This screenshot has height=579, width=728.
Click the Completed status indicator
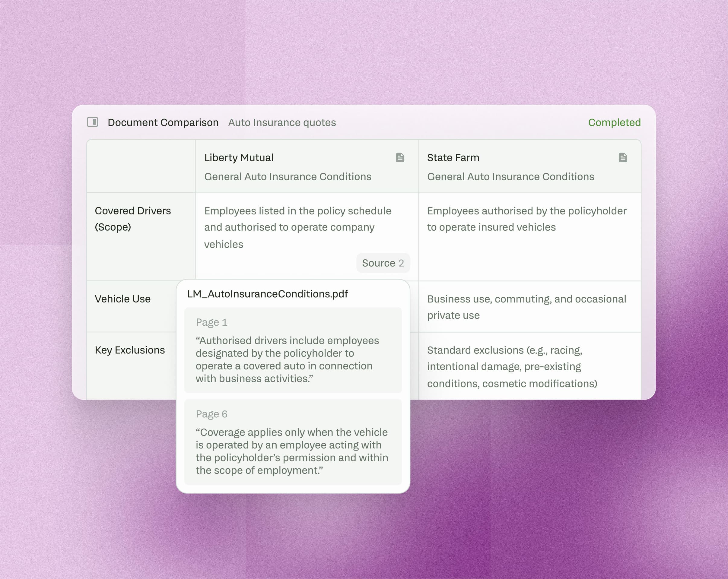(614, 122)
